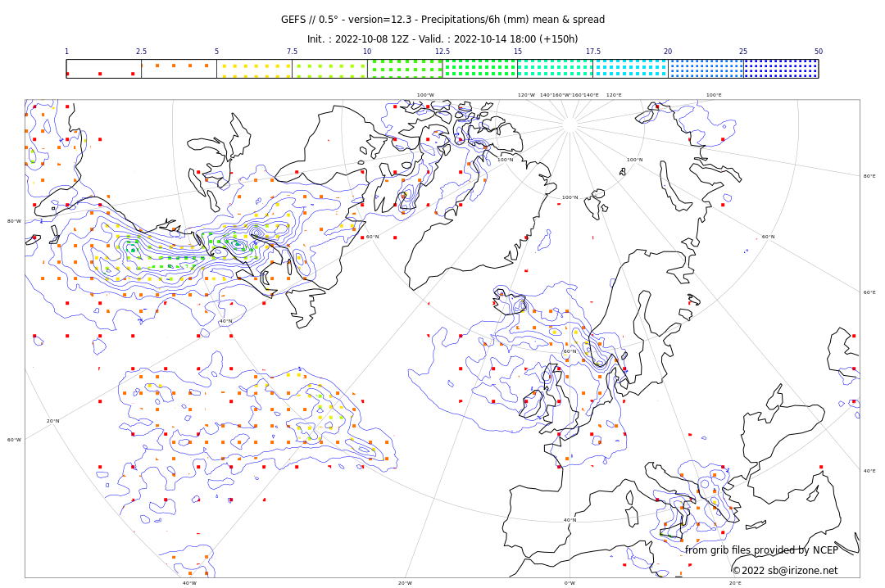This screenshot has width=885, height=588.
Task: Click the yellow-green 7.5–10 mm legend box
Action: coord(329,68)
